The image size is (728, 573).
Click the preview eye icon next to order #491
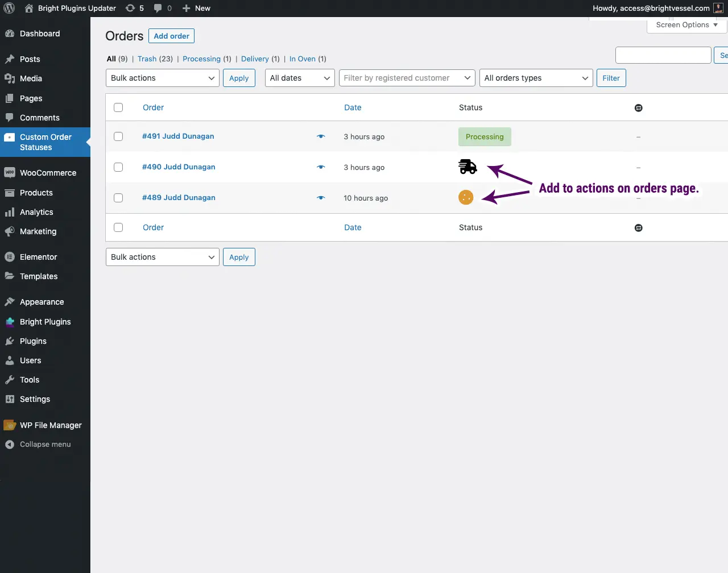(x=321, y=136)
